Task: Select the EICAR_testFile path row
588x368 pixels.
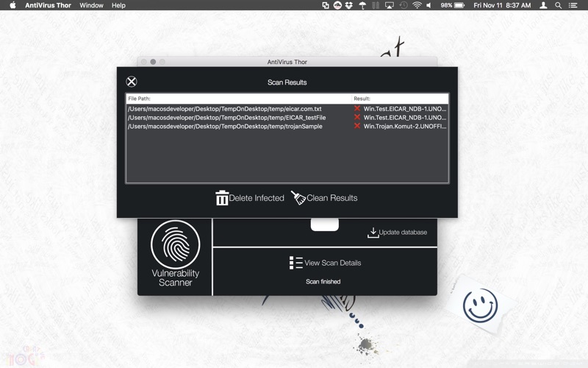Action: point(227,118)
